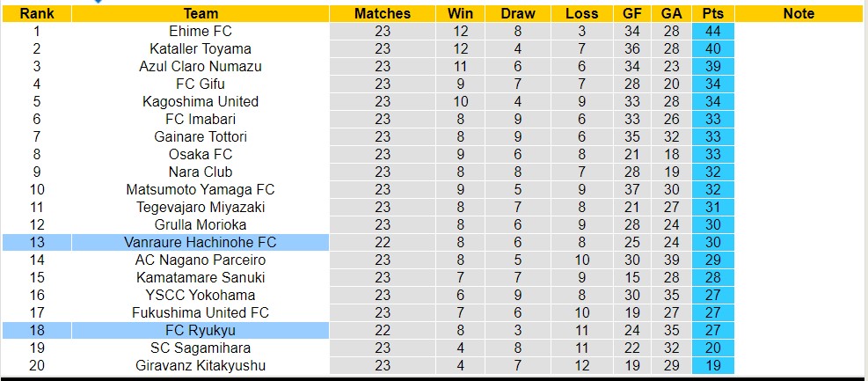Image resolution: width=868 pixels, height=381 pixels.
Task: Sort by the Matches column header
Action: [x=383, y=13]
